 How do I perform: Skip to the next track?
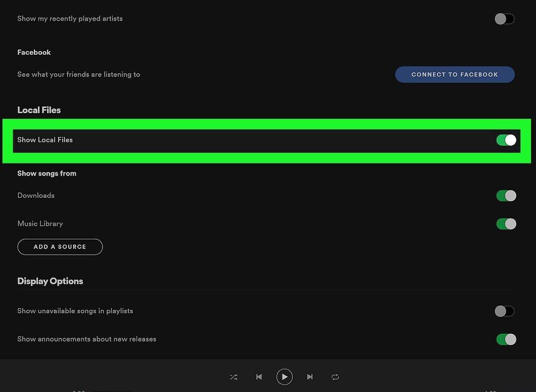point(309,377)
